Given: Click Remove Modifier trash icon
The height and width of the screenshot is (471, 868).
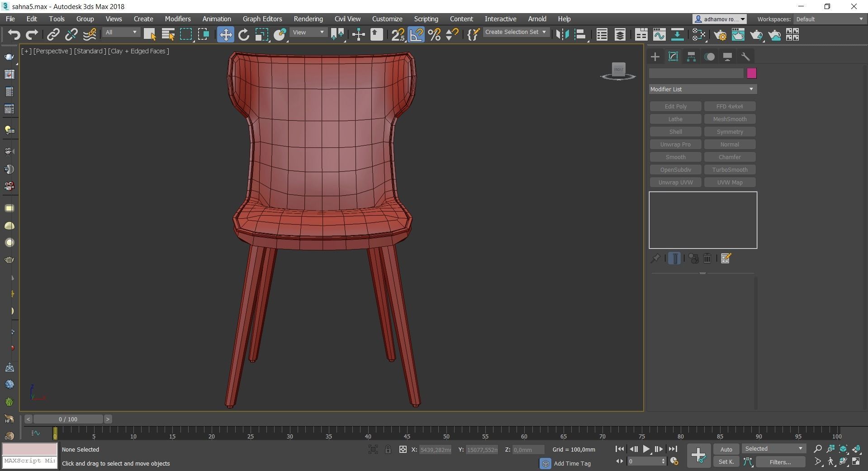Looking at the screenshot, I should pos(707,258).
